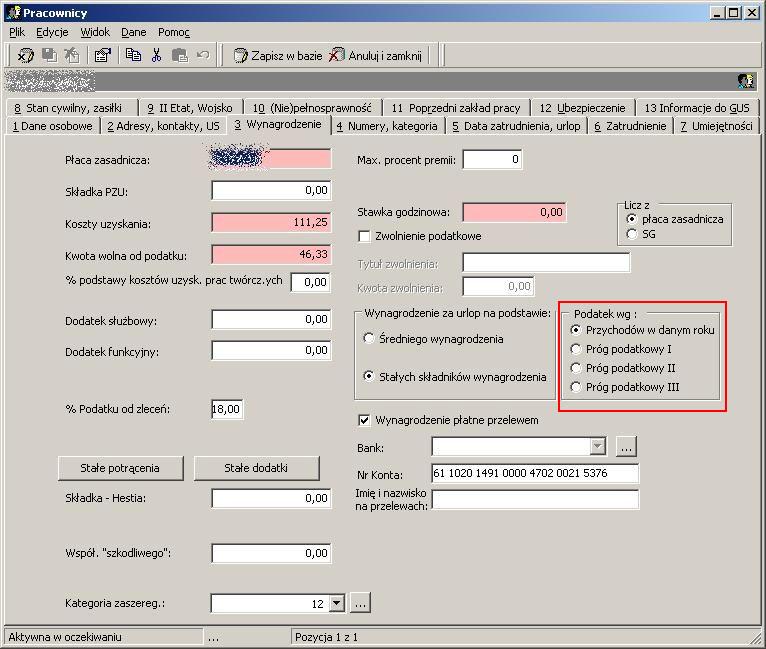Choose 'Stałych składników wynagrodzenia' option
This screenshot has height=649, width=766.
[369, 377]
